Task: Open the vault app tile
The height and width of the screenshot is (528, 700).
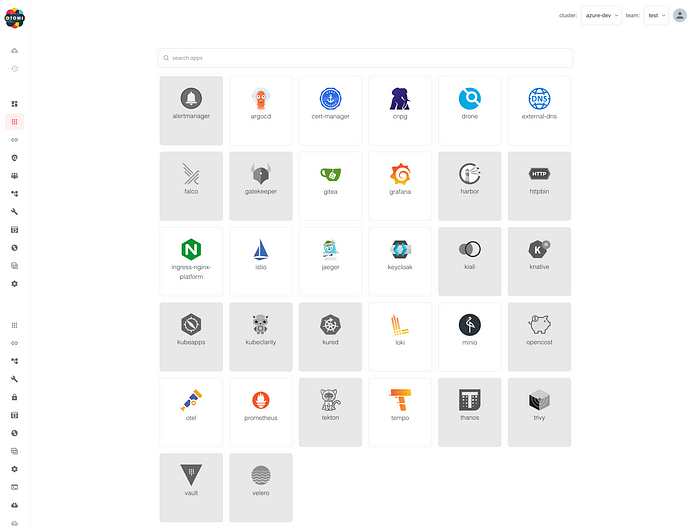Action: coord(191,487)
